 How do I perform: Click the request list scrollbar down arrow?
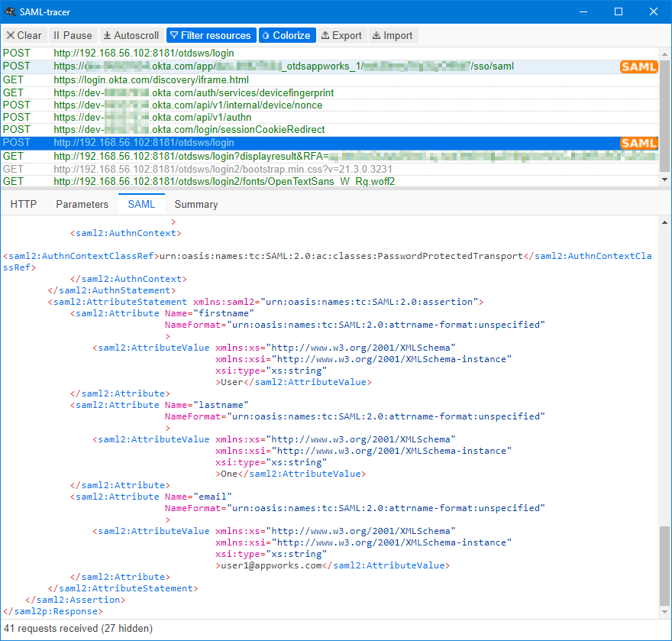[665, 180]
